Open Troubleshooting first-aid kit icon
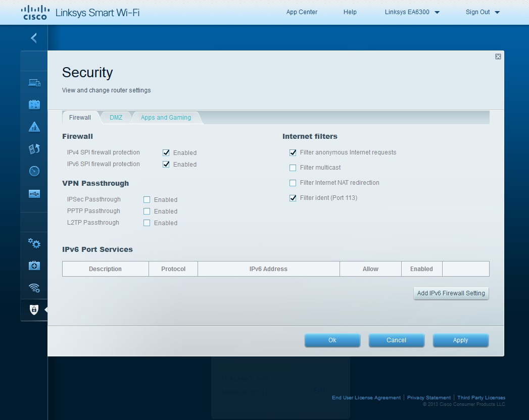Screen dimensions: 529x420 click(x=34, y=266)
